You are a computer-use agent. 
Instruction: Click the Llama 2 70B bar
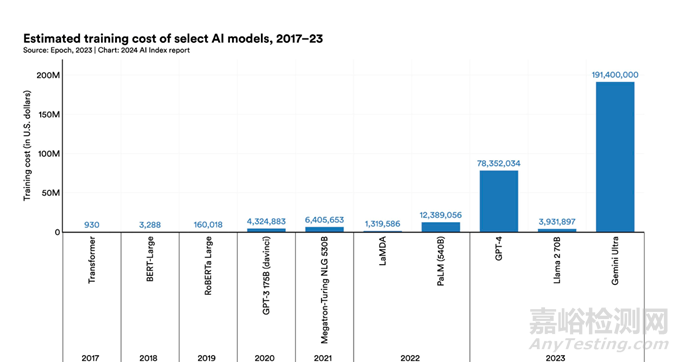coord(557,230)
